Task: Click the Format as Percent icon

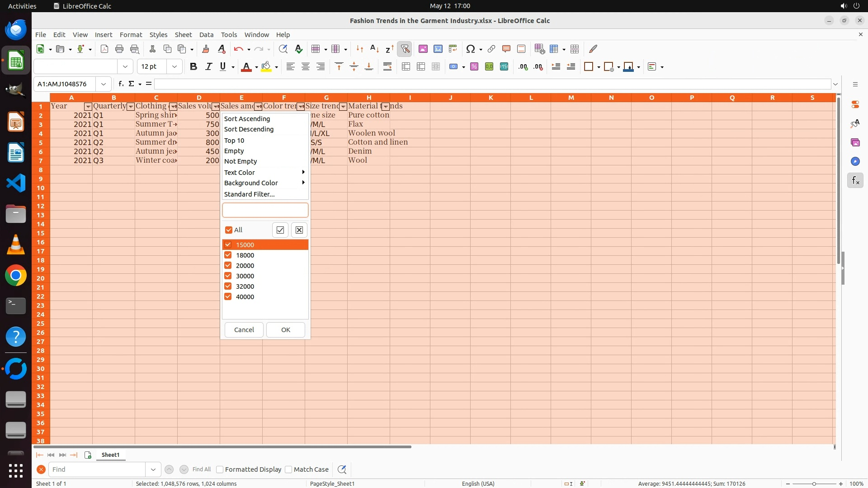Action: click(x=474, y=67)
